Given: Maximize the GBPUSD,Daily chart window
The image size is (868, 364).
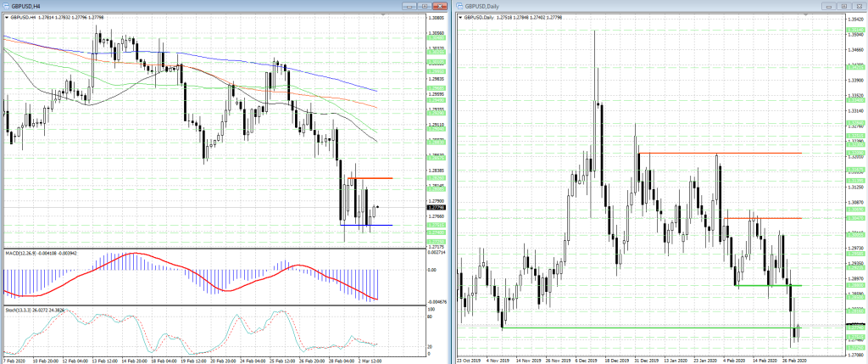Looking at the screenshot, I should (x=844, y=6).
